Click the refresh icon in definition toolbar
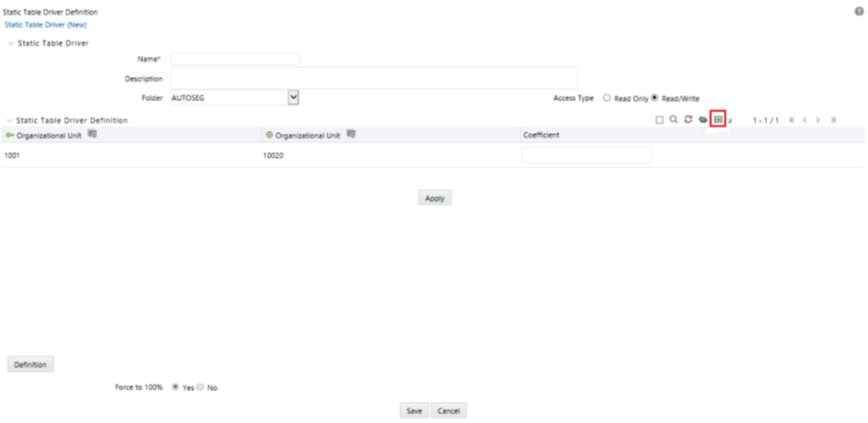 (688, 119)
